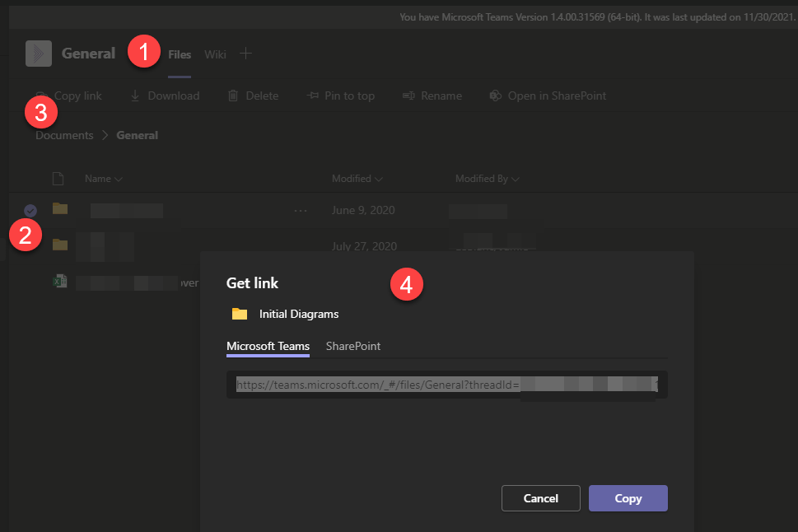The height and width of the screenshot is (532, 798).
Task: Switch to the Wiki tab
Action: [x=215, y=54]
